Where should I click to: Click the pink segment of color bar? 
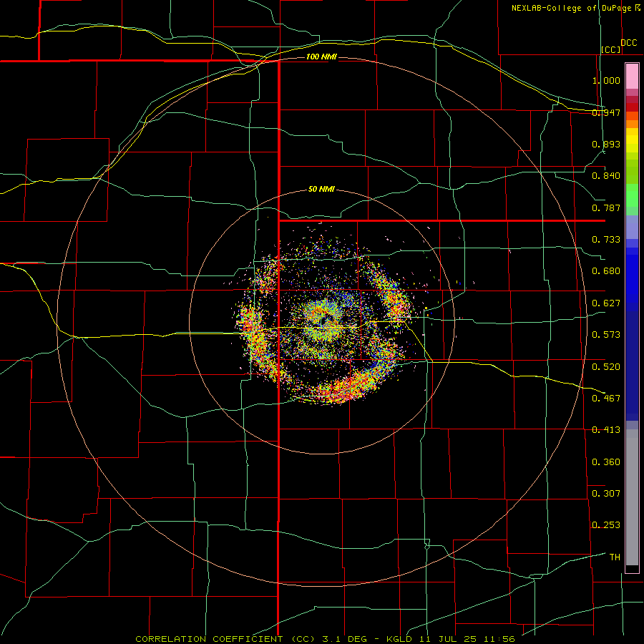click(x=632, y=77)
